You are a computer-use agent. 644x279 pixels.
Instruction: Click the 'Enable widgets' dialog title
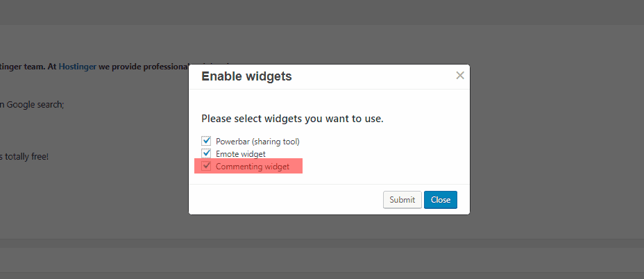(246, 76)
